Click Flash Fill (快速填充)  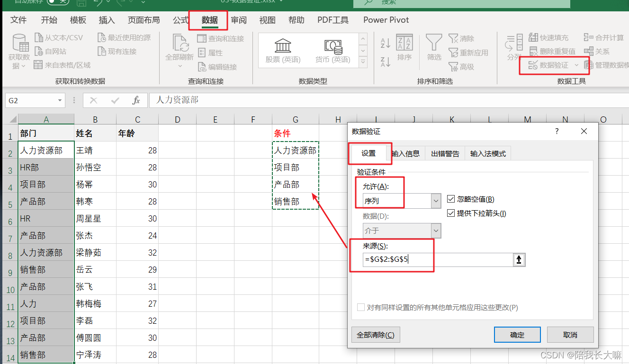coord(548,37)
